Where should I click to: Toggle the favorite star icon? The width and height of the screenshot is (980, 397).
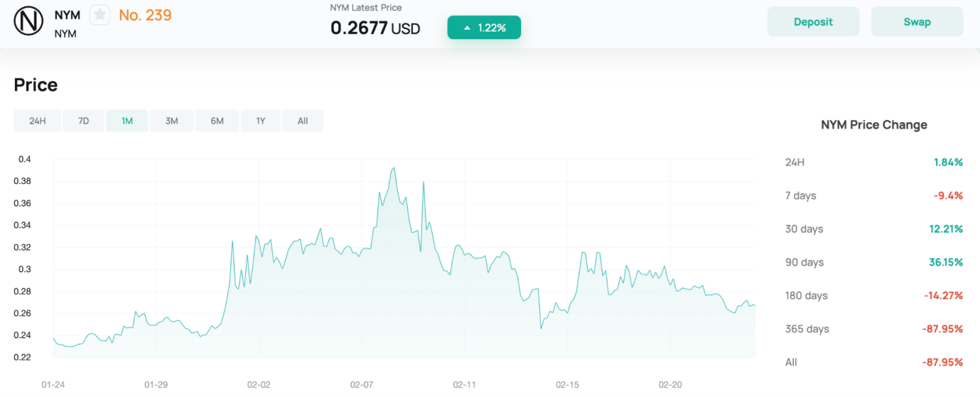tap(99, 15)
